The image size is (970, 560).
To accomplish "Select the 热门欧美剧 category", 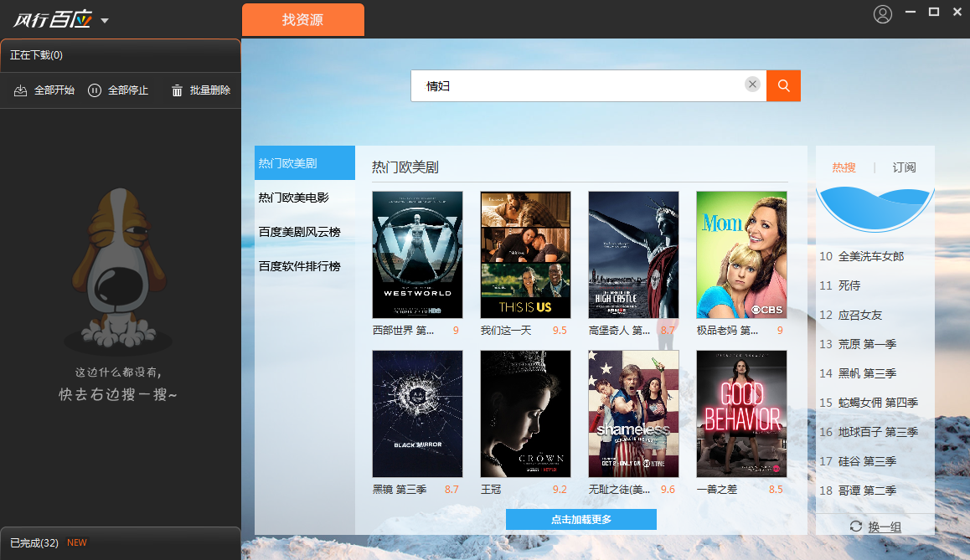I will pyautogui.click(x=305, y=163).
